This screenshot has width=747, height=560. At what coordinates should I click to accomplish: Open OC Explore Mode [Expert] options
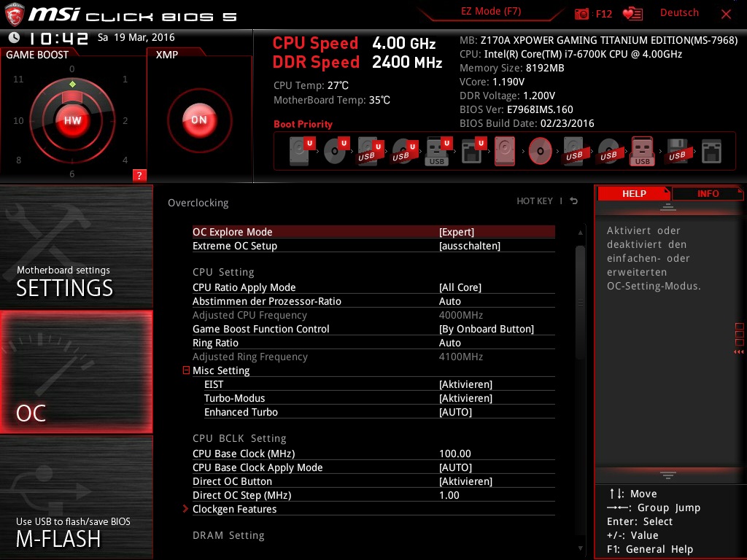point(373,232)
